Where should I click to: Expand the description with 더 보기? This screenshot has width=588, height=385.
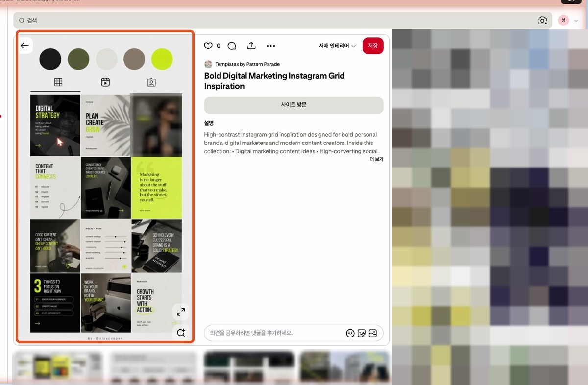(376, 159)
